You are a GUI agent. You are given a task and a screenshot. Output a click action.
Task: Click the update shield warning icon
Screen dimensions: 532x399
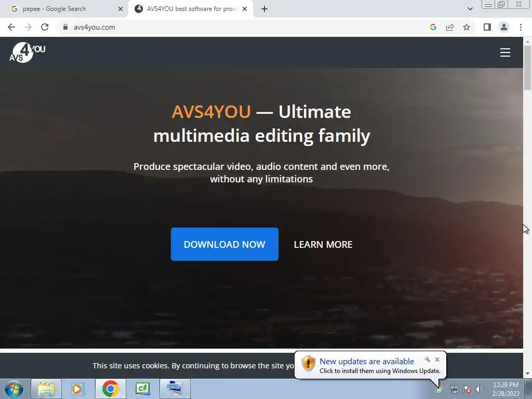coord(309,363)
